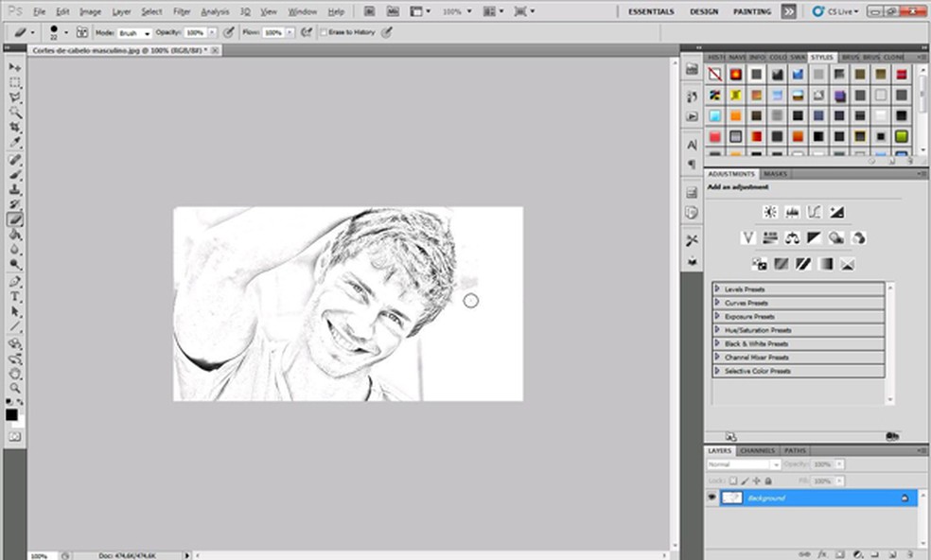This screenshot has width=931, height=560.
Task: Click the Essentials workspace button
Action: pyautogui.click(x=651, y=11)
